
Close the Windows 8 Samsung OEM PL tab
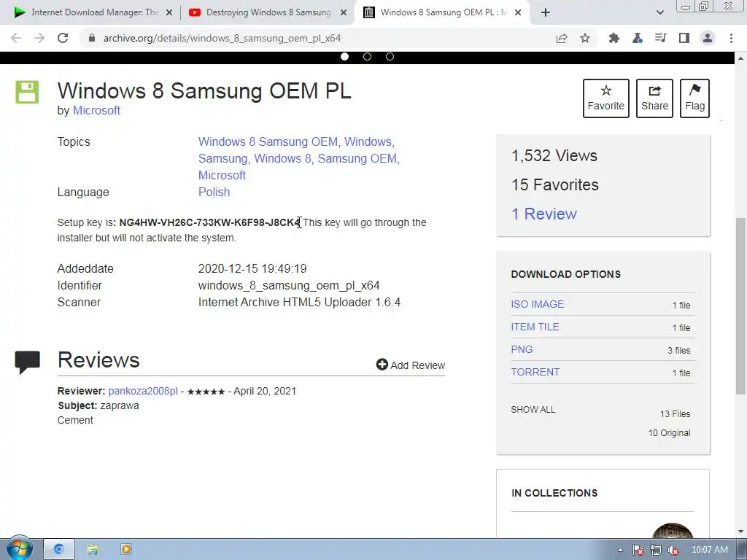pos(519,13)
